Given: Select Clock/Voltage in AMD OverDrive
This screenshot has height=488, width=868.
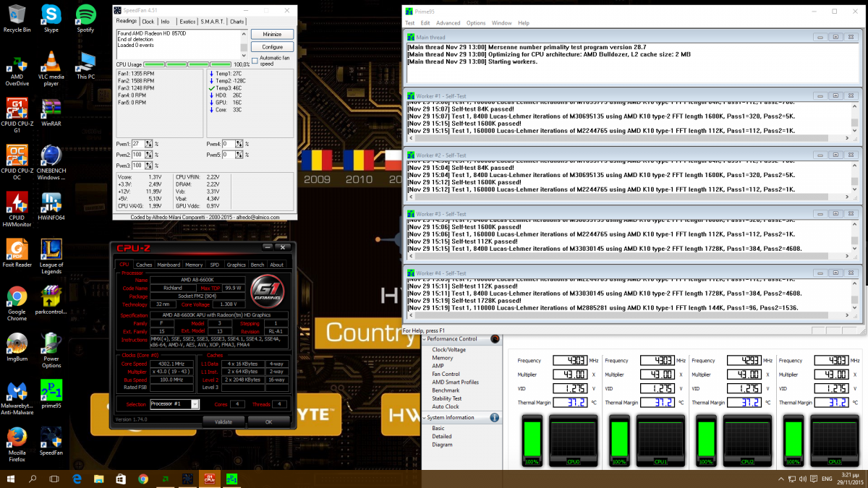Looking at the screenshot, I should (449, 349).
